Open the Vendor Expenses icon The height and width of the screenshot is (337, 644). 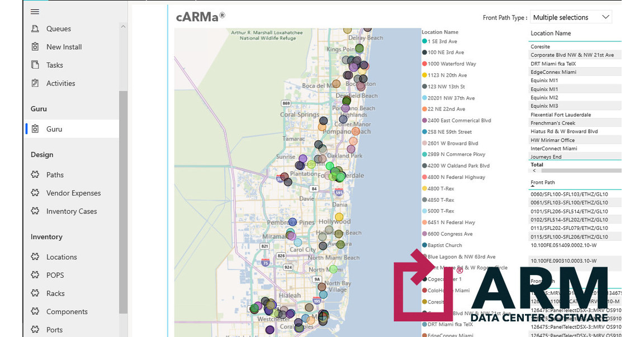point(34,193)
